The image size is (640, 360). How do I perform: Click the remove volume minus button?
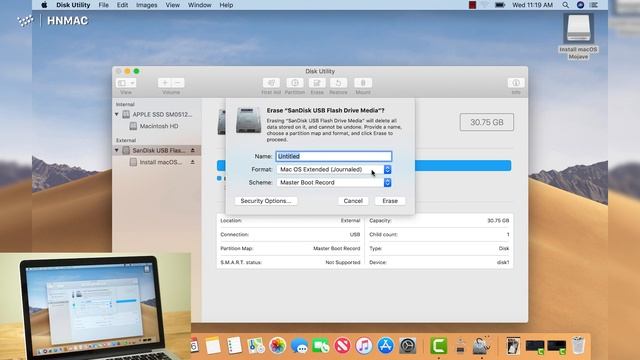tap(178, 83)
